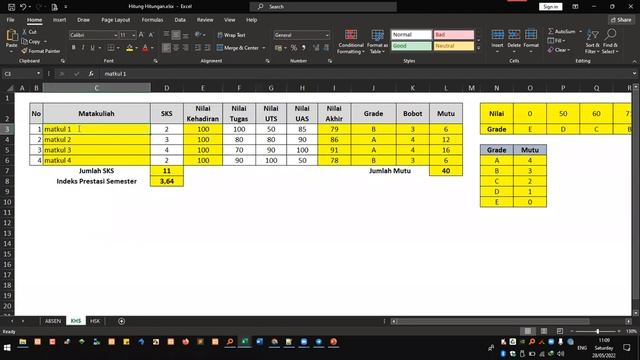The image size is (640, 360).
Task: Decrease decimal places
Action: pos(326,48)
